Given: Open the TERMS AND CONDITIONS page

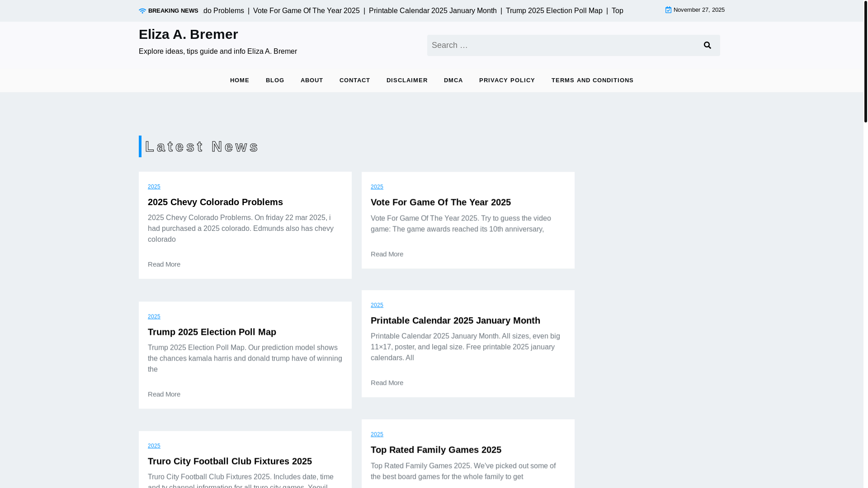Looking at the screenshot, I should [x=592, y=80].
